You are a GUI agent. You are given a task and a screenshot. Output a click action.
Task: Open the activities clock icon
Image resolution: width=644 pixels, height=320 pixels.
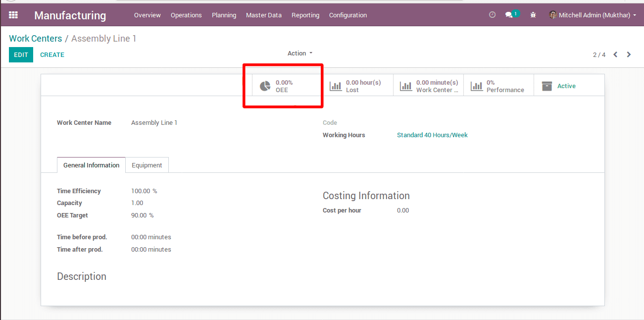492,15
